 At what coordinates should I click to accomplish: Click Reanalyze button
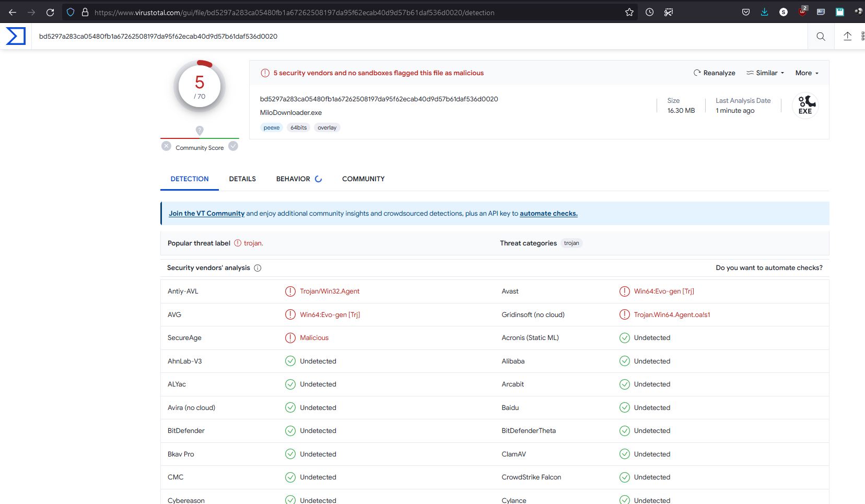point(714,73)
